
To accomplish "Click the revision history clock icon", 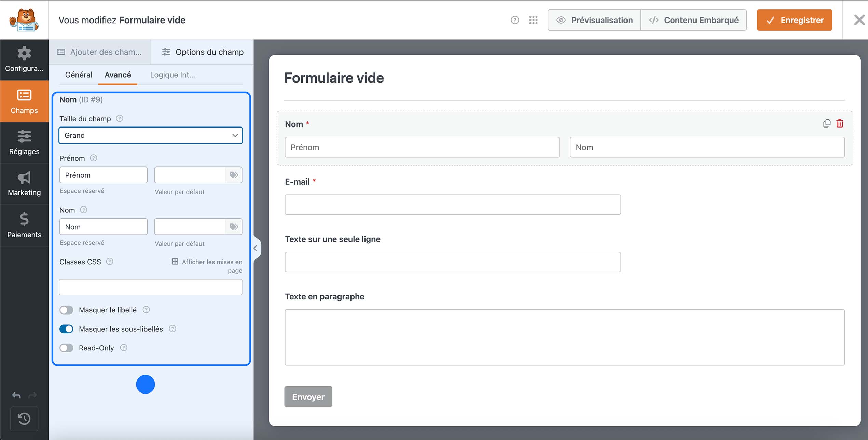I will pos(24,419).
